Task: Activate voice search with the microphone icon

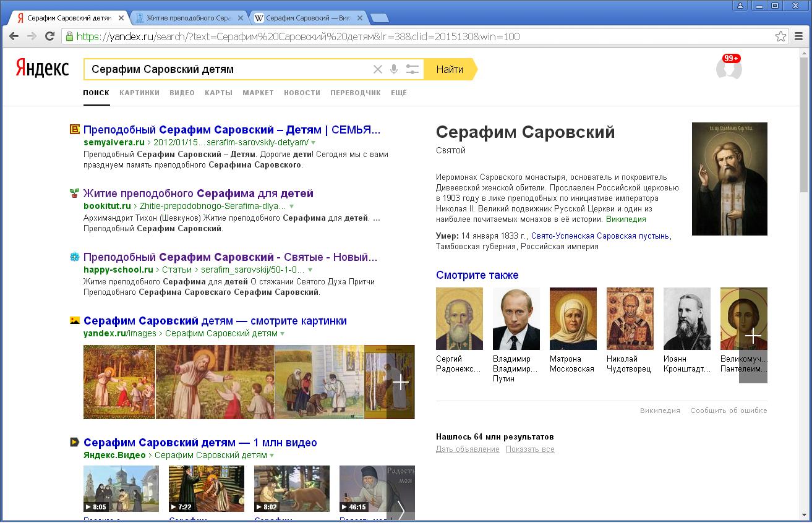Action: pos(394,69)
